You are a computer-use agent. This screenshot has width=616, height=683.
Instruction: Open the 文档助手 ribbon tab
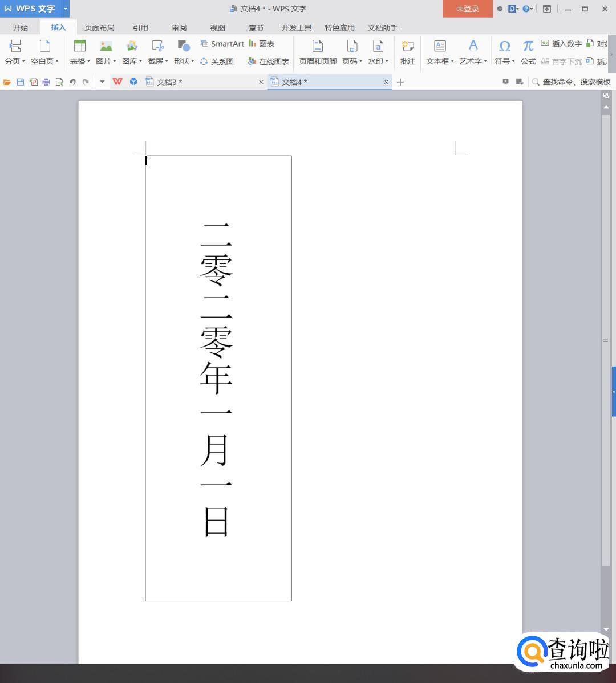[383, 28]
